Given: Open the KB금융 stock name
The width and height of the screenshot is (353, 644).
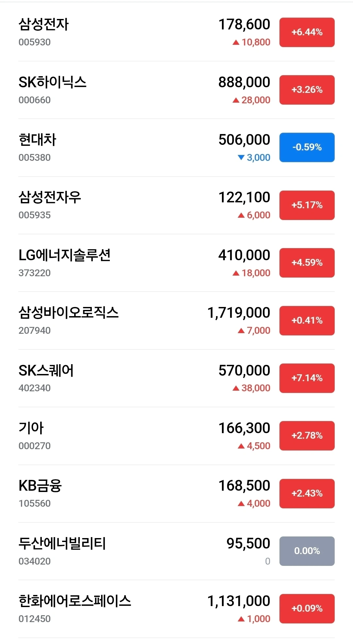Looking at the screenshot, I should point(40,485).
